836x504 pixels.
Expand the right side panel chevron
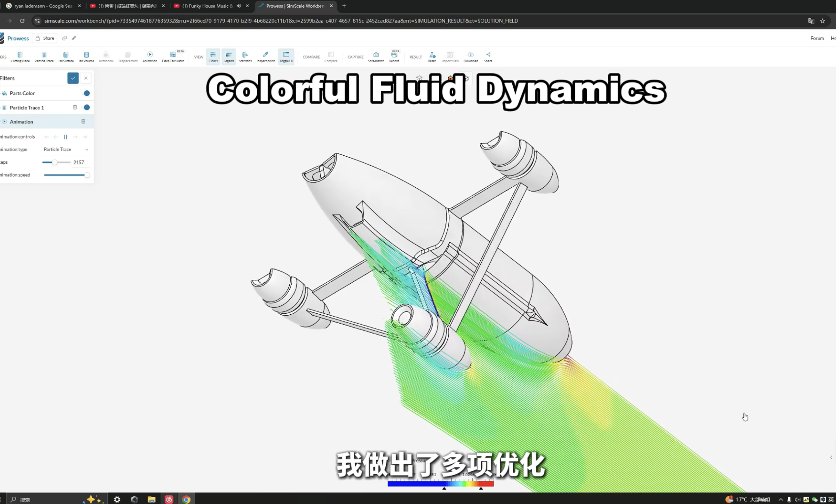(x=831, y=457)
